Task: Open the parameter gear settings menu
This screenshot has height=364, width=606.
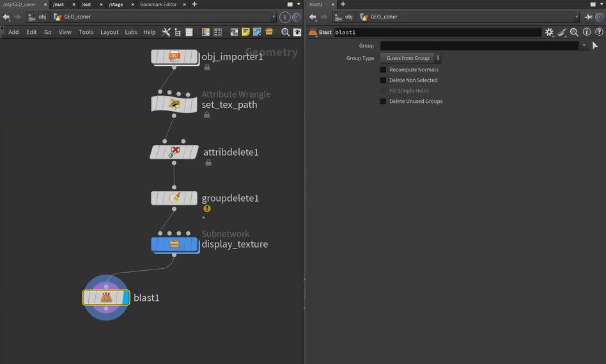Action: click(x=548, y=32)
